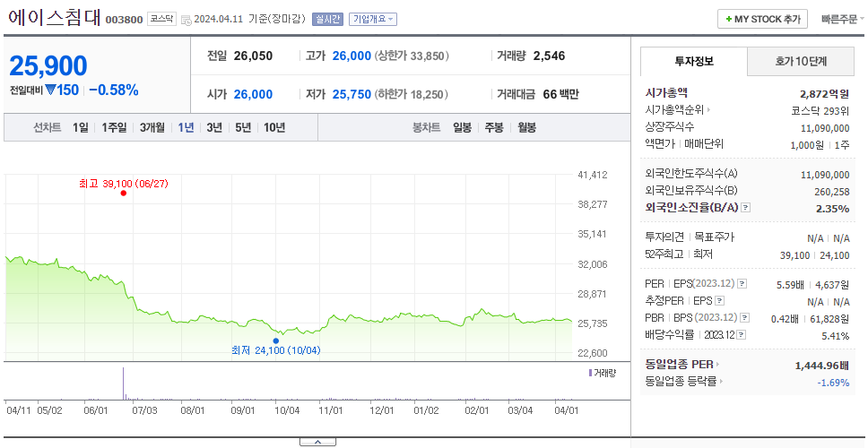Click the 코스닥 market badge
Viewport: 868px width, 448px height.
point(161,20)
